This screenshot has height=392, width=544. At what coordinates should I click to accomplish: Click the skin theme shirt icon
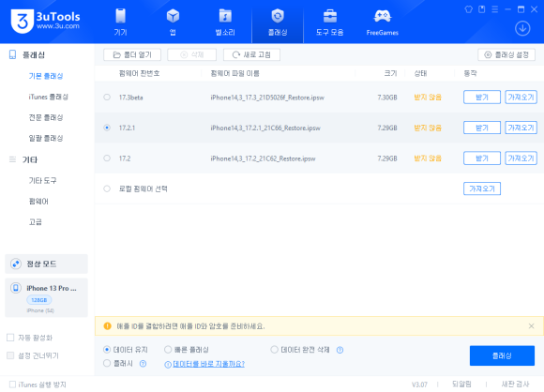[468, 9]
